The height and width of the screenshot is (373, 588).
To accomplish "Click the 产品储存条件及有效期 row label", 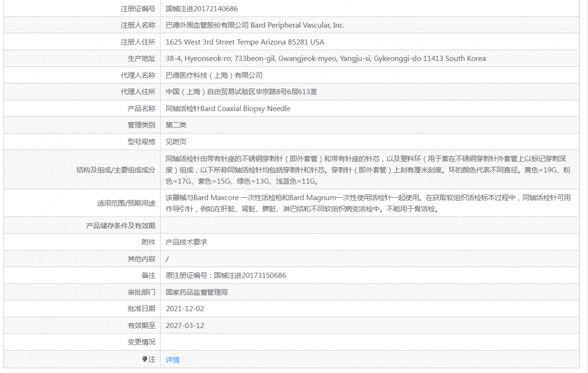I will (121, 226).
